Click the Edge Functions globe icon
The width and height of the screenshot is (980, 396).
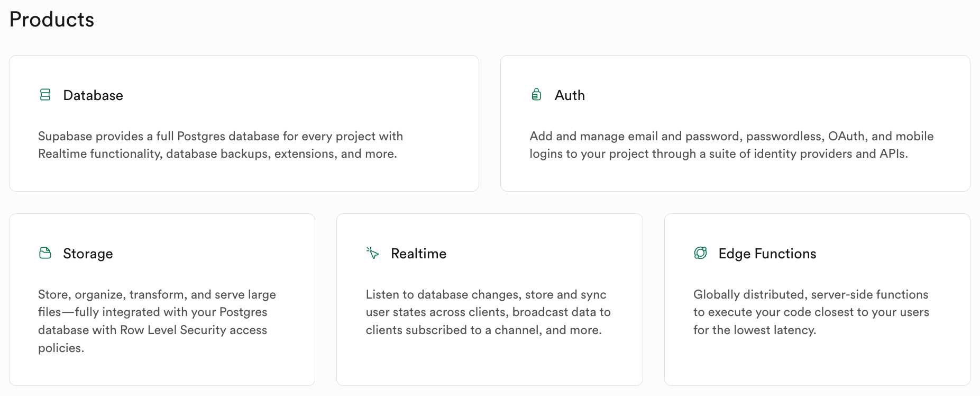coord(700,253)
